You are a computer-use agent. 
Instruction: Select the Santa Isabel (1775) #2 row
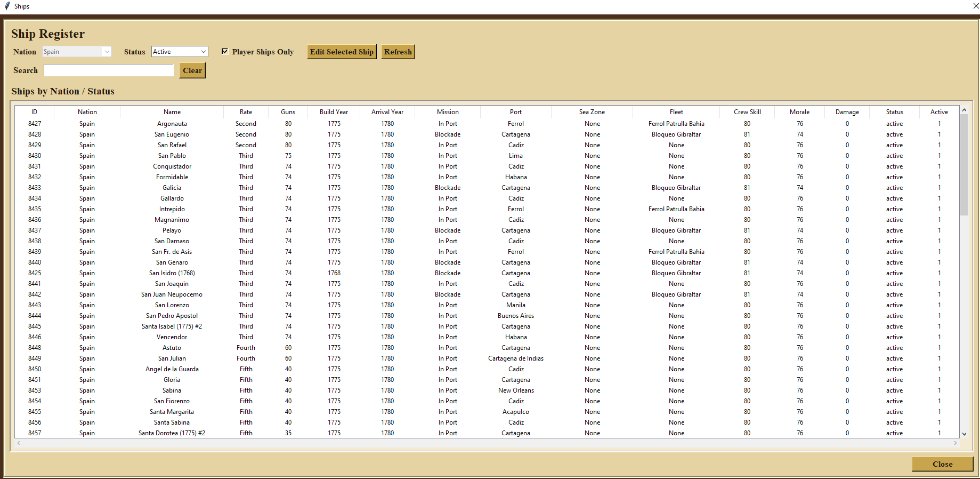pyautogui.click(x=487, y=326)
